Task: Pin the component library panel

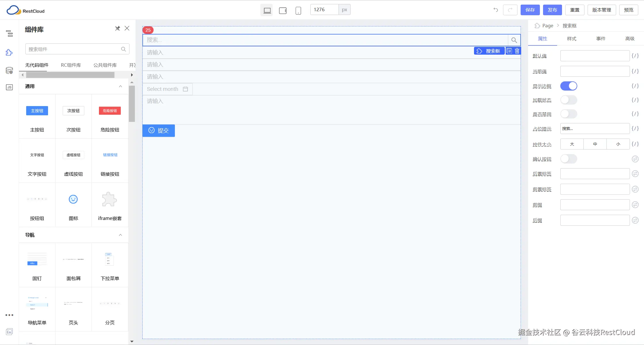Action: click(117, 28)
